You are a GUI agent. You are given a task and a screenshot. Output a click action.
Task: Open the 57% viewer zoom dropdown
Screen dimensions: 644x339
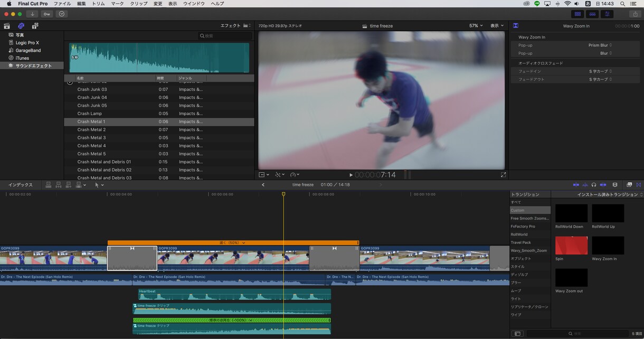pos(476,25)
